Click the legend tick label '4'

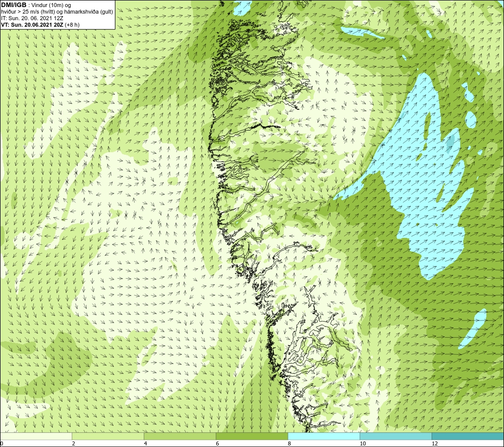(146, 444)
